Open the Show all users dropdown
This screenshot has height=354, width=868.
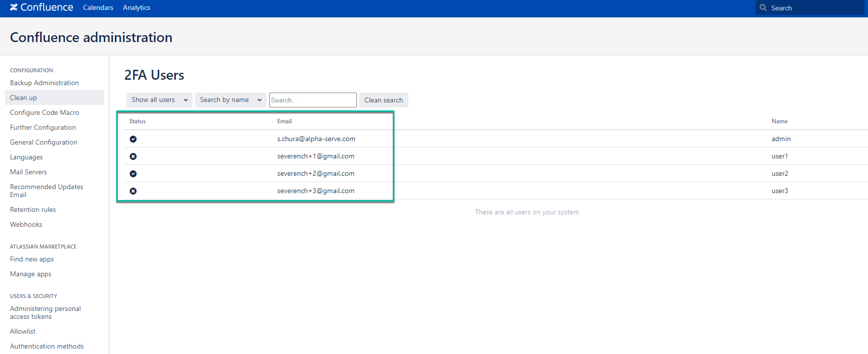(x=159, y=100)
